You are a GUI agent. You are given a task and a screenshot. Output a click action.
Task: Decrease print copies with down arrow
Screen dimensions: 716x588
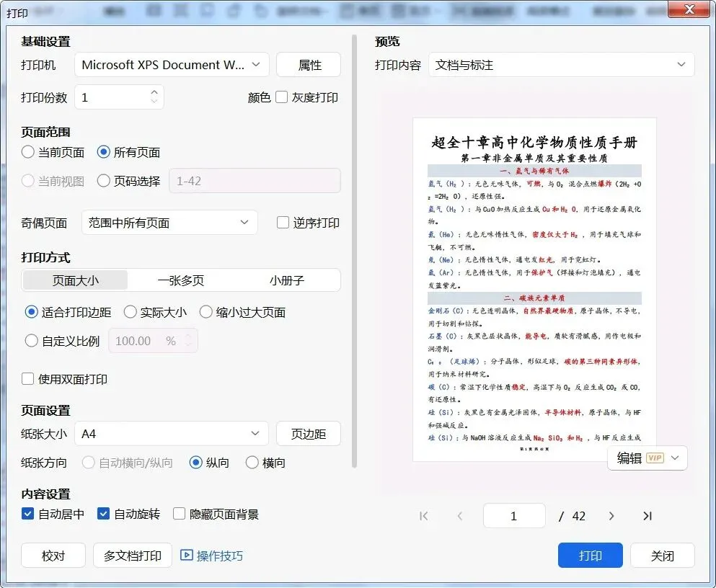pos(154,101)
